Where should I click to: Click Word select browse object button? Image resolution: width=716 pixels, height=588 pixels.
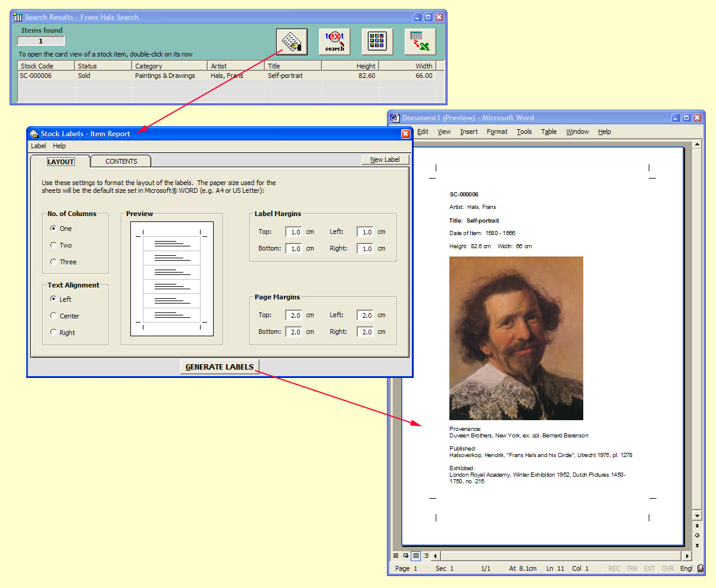[x=697, y=535]
